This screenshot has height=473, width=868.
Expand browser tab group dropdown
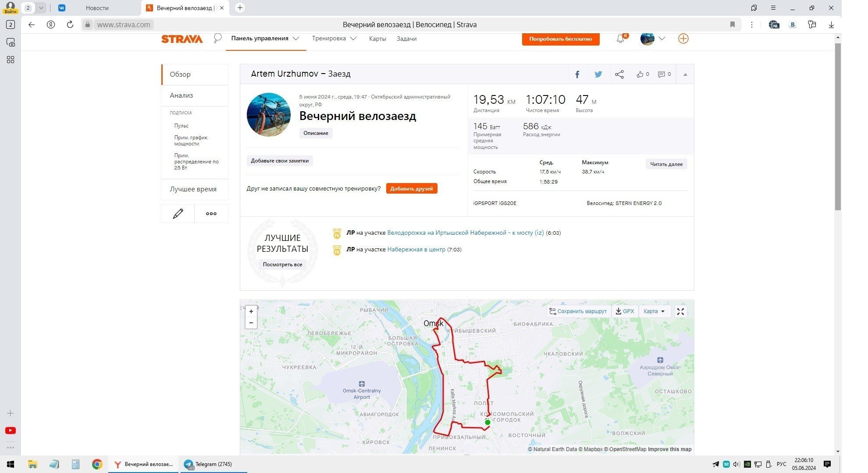point(41,8)
